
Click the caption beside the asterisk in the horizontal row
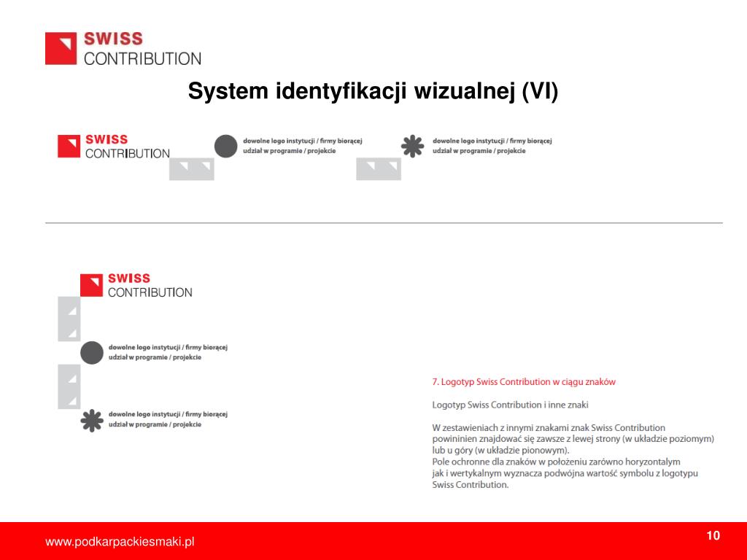pyautogui.click(x=492, y=146)
